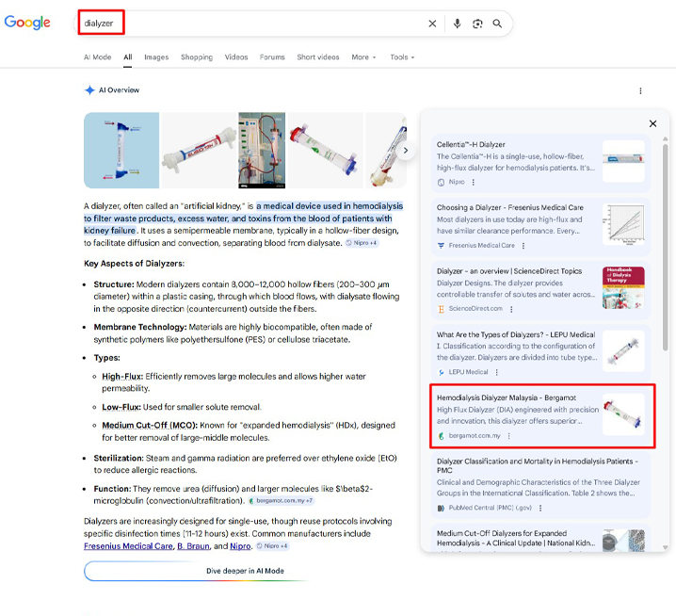The height and width of the screenshot is (616, 676).
Task: Select the All results tab
Action: 128,57
